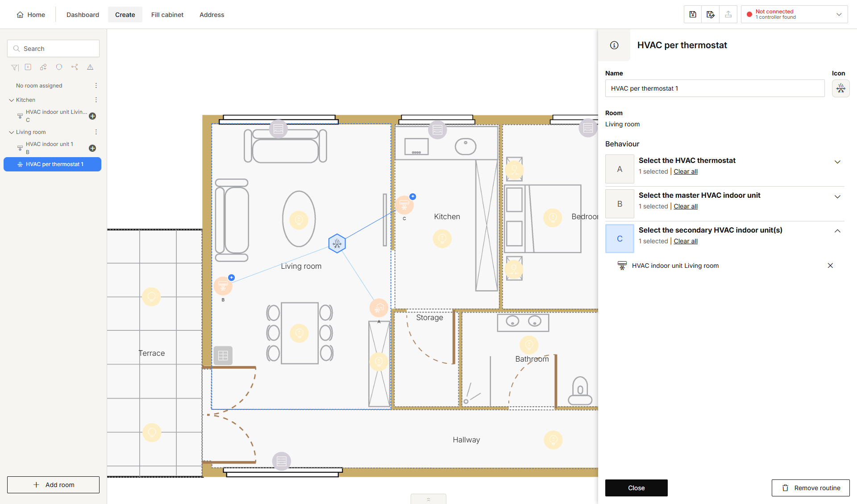Switch to the Create tab
857x504 pixels.
pyautogui.click(x=125, y=14)
